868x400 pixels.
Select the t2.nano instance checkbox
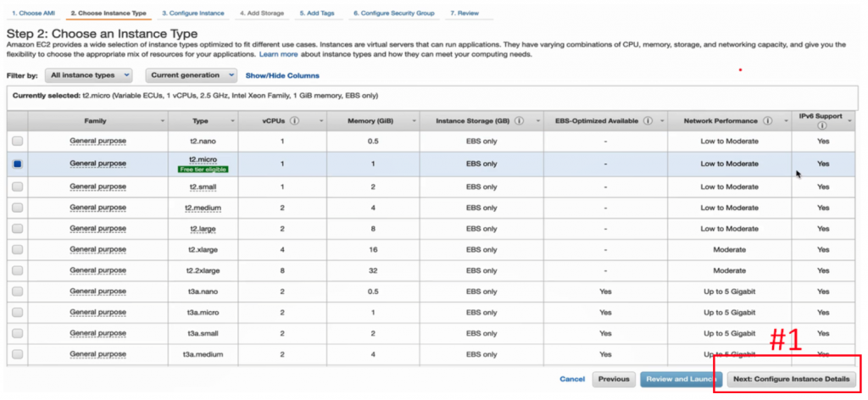pos(17,141)
